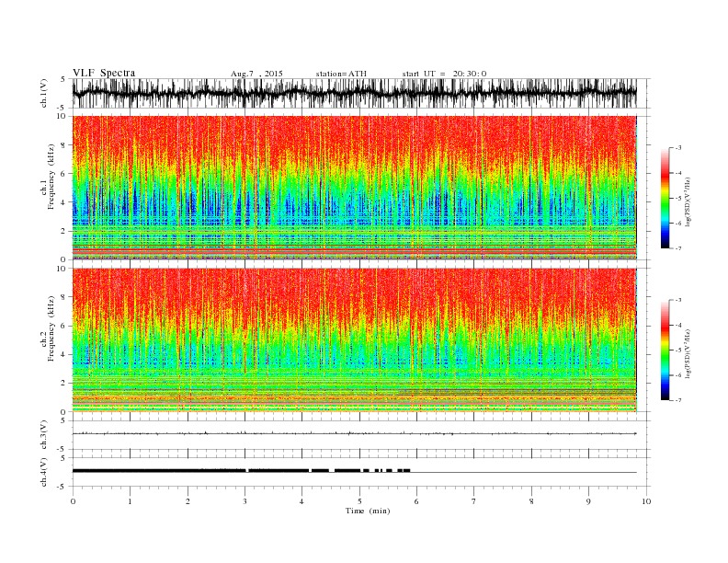The image size is (728, 563).
Task: Click time axis tick label "6"
Action: pyautogui.click(x=416, y=501)
